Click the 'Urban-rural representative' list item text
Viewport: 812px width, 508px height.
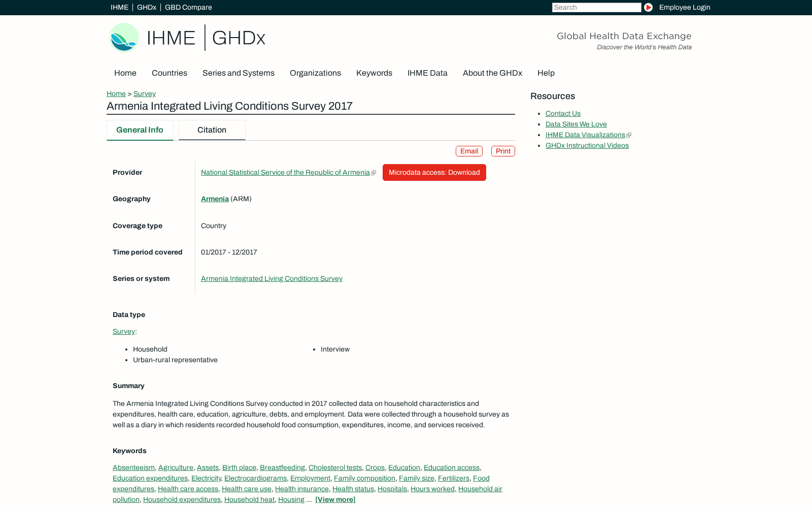(175, 360)
